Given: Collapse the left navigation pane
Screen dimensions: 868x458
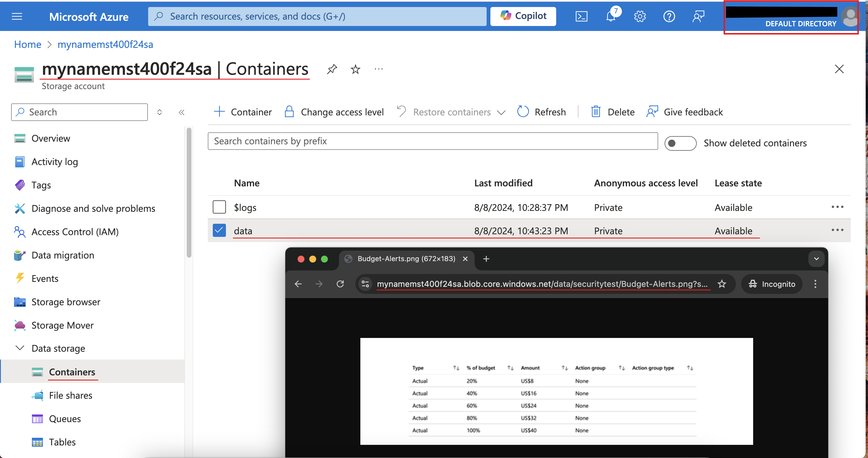Looking at the screenshot, I should [x=181, y=112].
